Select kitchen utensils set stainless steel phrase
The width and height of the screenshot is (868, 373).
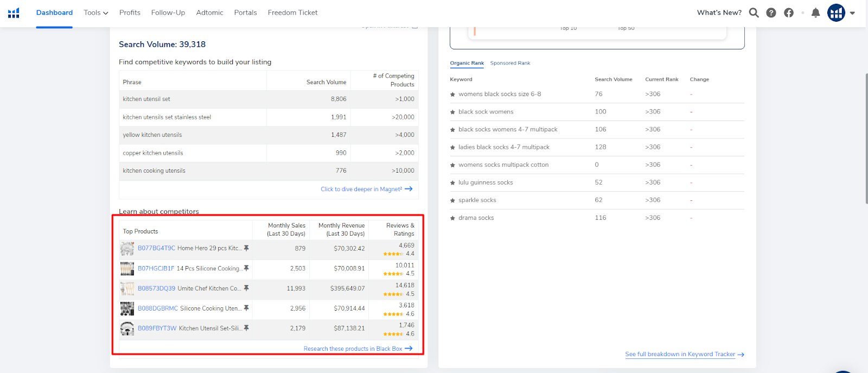pos(167,117)
